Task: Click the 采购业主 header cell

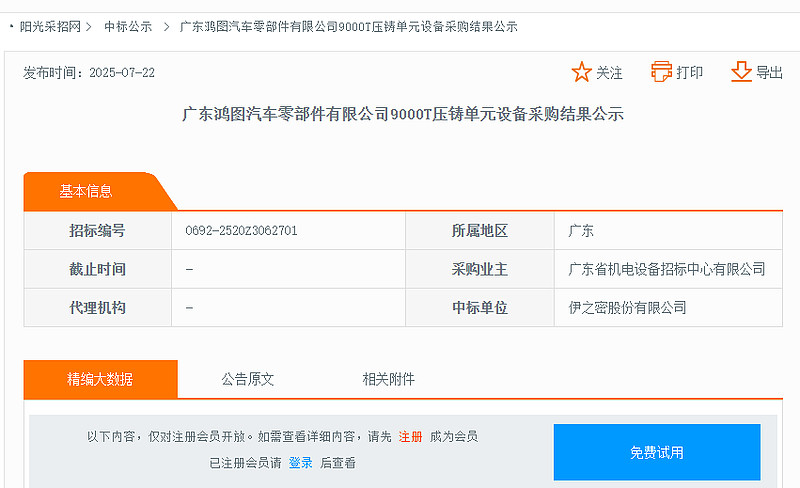Action: 480,269
